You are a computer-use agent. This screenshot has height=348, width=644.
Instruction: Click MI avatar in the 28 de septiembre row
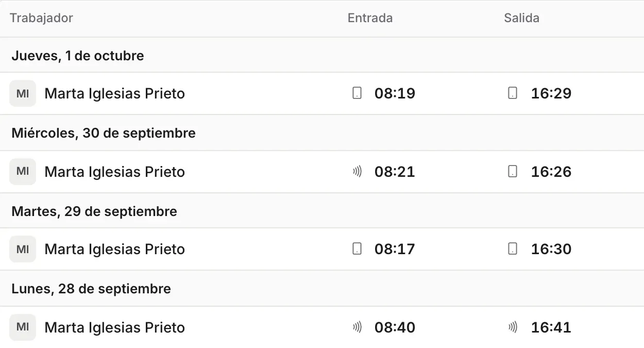click(x=23, y=327)
